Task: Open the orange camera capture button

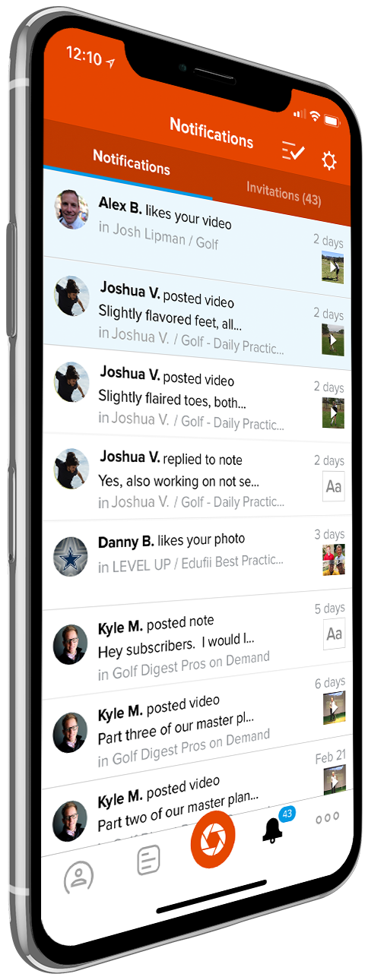Action: click(213, 838)
